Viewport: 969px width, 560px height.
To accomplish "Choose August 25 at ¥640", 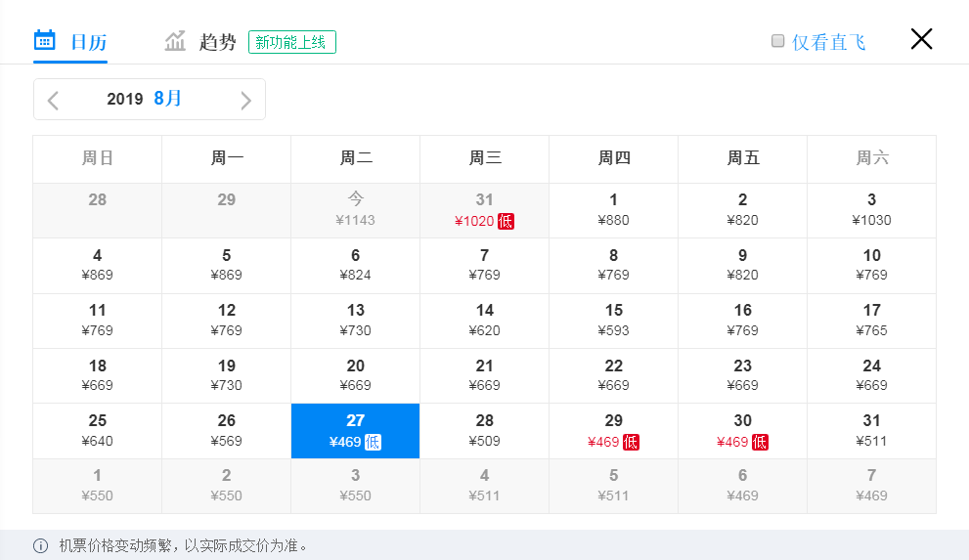I will [x=97, y=431].
